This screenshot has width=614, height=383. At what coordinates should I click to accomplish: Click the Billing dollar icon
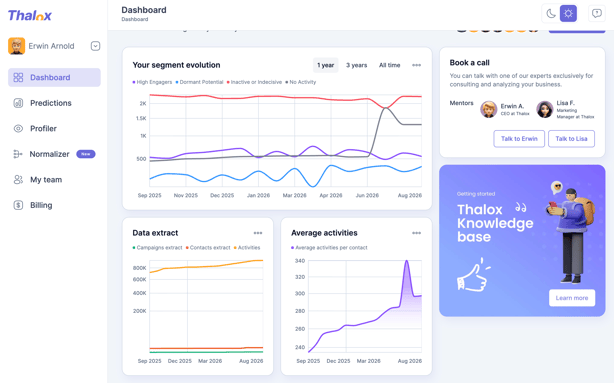tap(18, 205)
